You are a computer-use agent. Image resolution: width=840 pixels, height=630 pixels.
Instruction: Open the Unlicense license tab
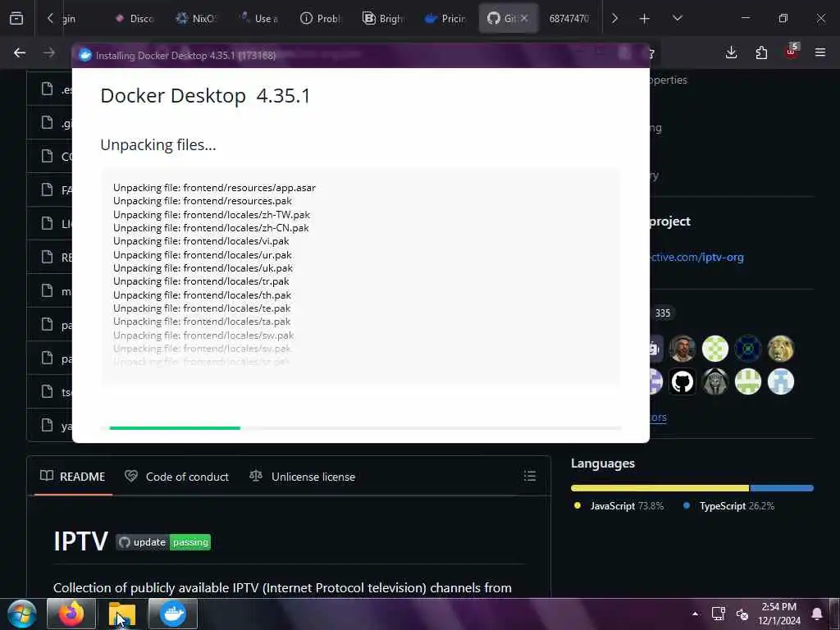click(x=302, y=477)
